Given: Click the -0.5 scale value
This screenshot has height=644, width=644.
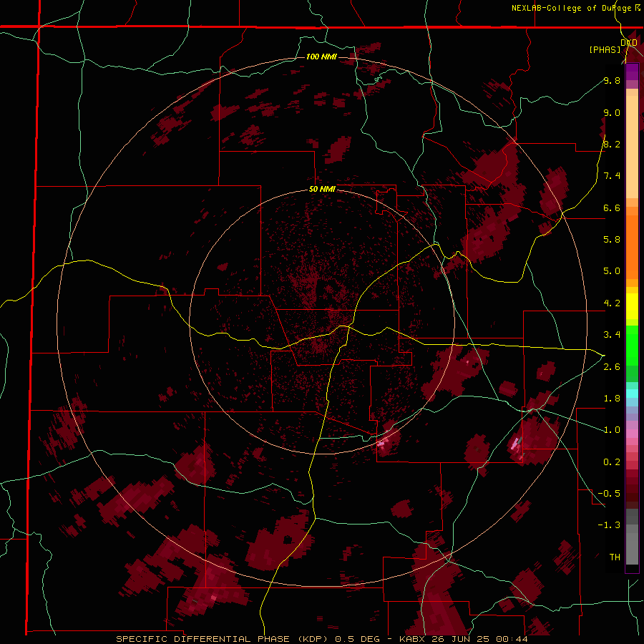Looking at the screenshot, I should pos(609,493).
